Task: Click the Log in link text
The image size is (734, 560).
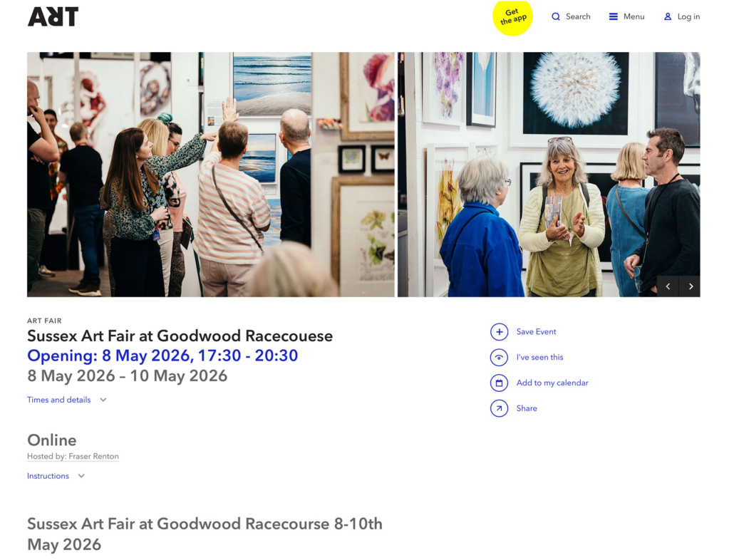Action: [688, 17]
